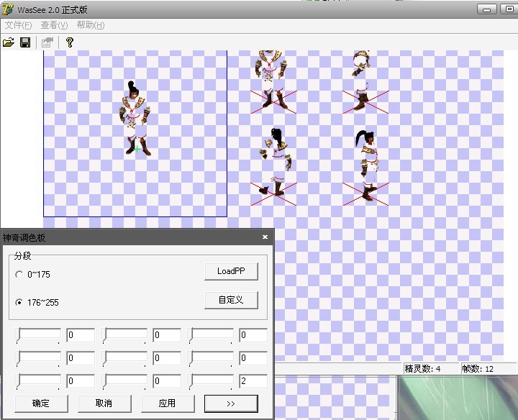Close the 神奇调色板 dialog
Image resolution: width=518 pixels, height=420 pixels.
265,237
